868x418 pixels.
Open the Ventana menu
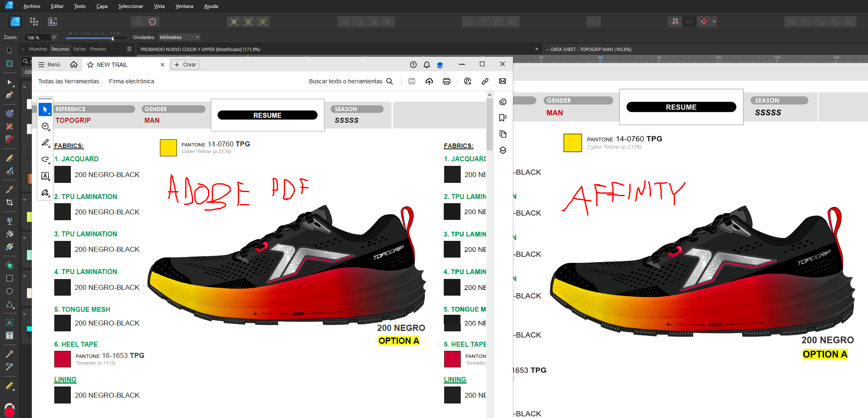[x=184, y=6]
